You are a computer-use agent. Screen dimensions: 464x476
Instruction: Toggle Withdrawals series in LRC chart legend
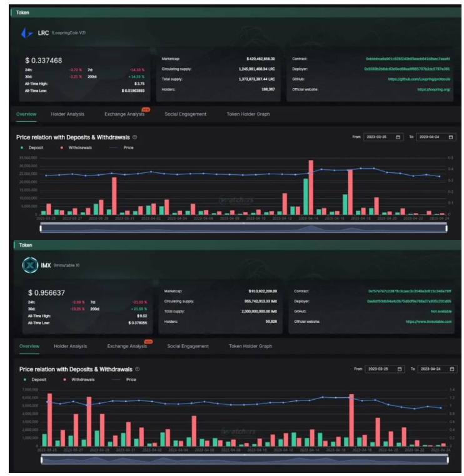tap(76, 147)
